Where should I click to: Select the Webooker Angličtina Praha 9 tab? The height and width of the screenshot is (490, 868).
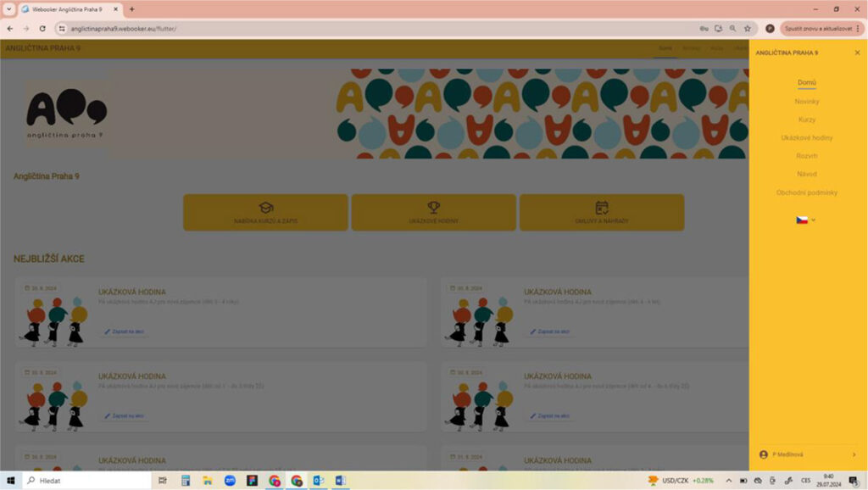coord(70,9)
